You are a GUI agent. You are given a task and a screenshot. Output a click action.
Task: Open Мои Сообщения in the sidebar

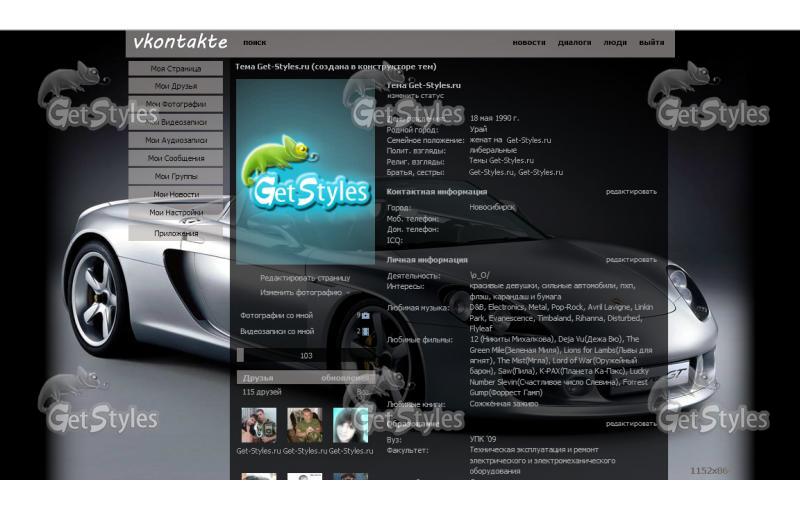tap(176, 159)
